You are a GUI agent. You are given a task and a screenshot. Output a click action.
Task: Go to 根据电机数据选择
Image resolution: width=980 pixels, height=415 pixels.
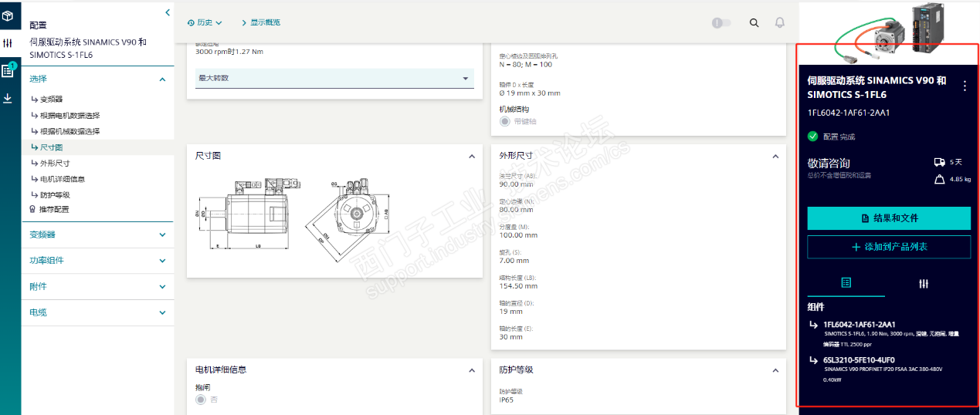pyautogui.click(x=70, y=115)
